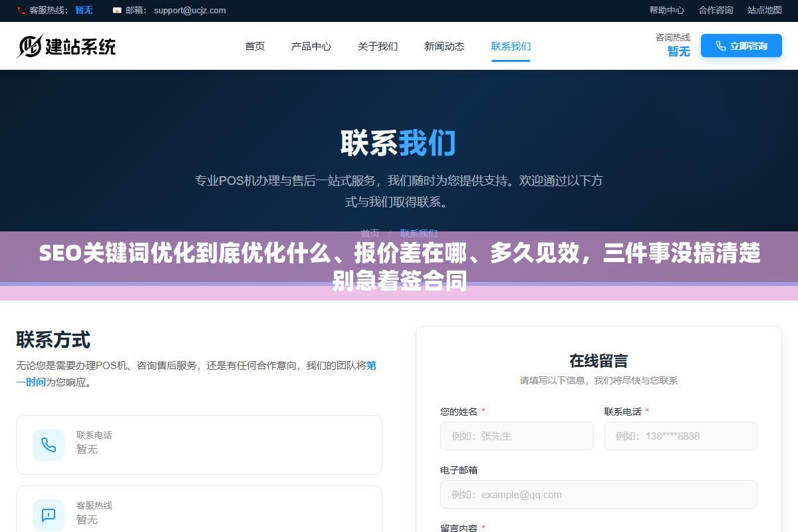Open the 合作咨询 link
The width and height of the screenshot is (798, 532).
tap(716, 10)
